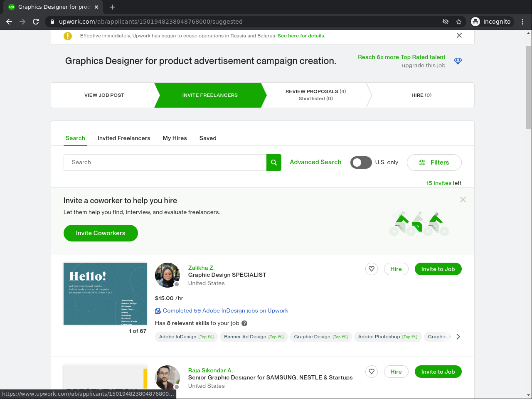Click the Invite Coworkers button
This screenshot has width=532, height=399.
pyautogui.click(x=101, y=233)
